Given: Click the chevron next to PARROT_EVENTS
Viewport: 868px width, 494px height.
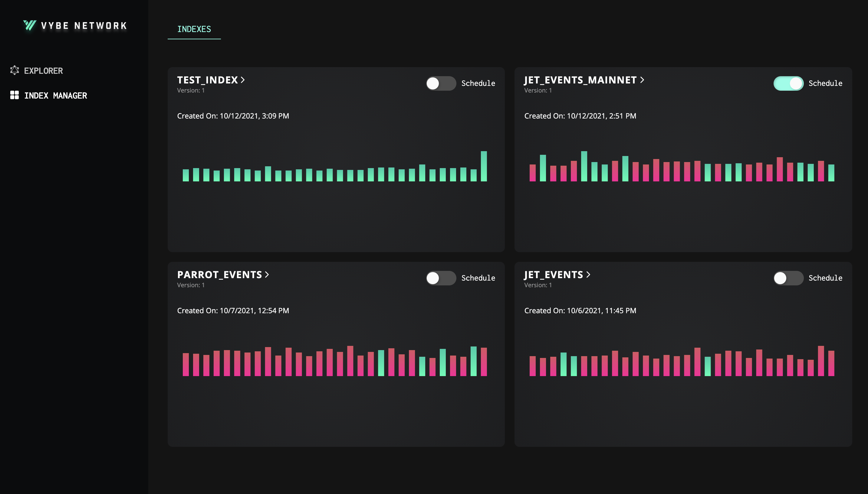Looking at the screenshot, I should click(267, 275).
